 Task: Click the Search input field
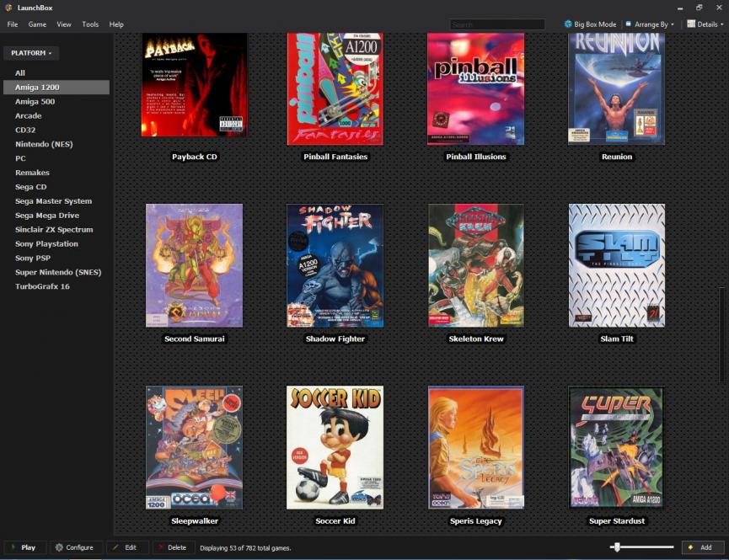(x=497, y=24)
